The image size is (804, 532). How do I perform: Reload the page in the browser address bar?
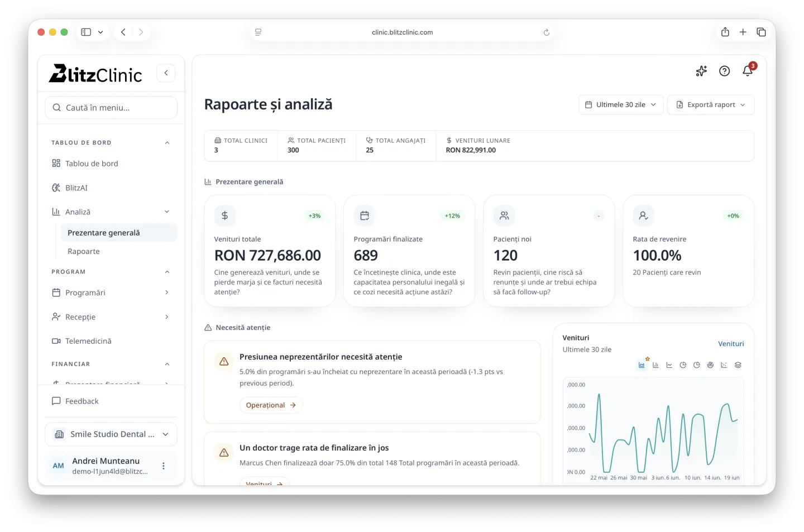(x=547, y=32)
